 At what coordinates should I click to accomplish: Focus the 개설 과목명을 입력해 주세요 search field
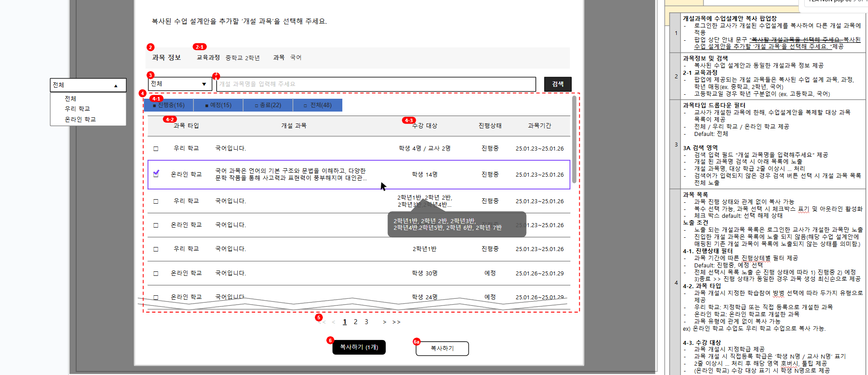tap(376, 84)
